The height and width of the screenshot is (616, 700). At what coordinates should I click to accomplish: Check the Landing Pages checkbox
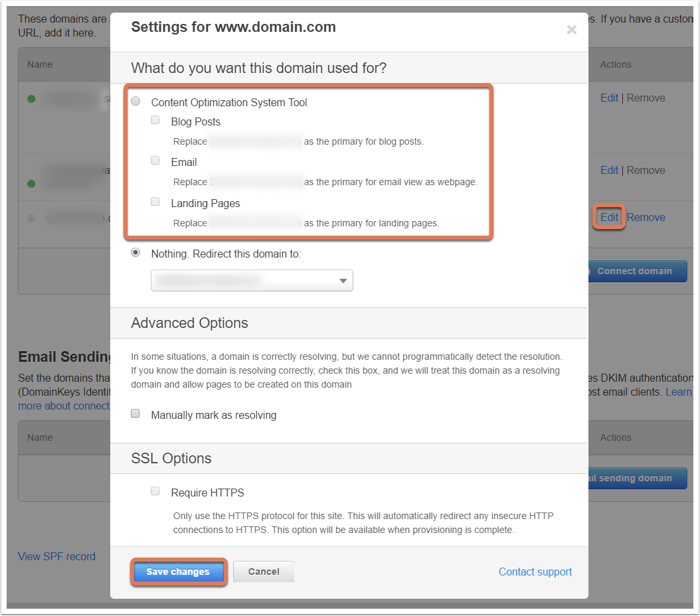[x=155, y=202]
